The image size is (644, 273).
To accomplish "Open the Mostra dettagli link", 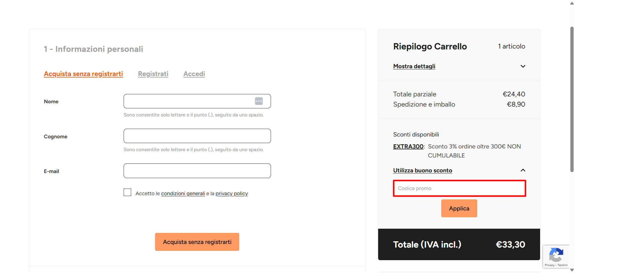I will click(414, 66).
